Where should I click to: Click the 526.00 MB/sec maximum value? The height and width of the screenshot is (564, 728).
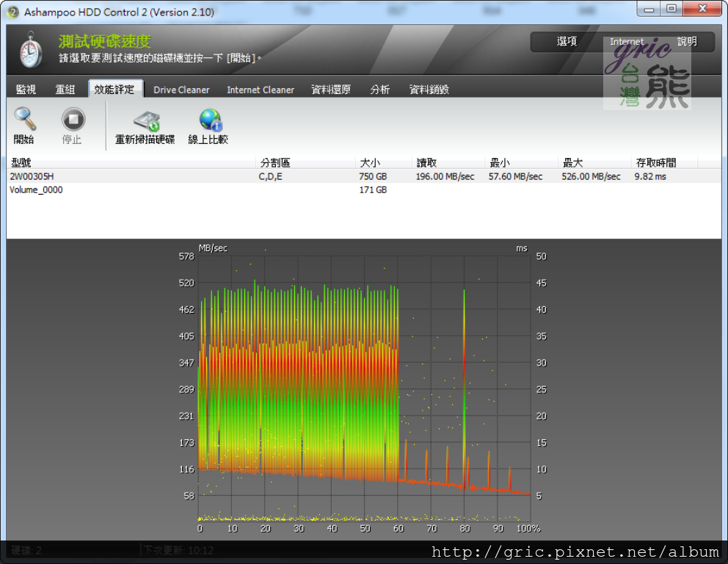(591, 176)
